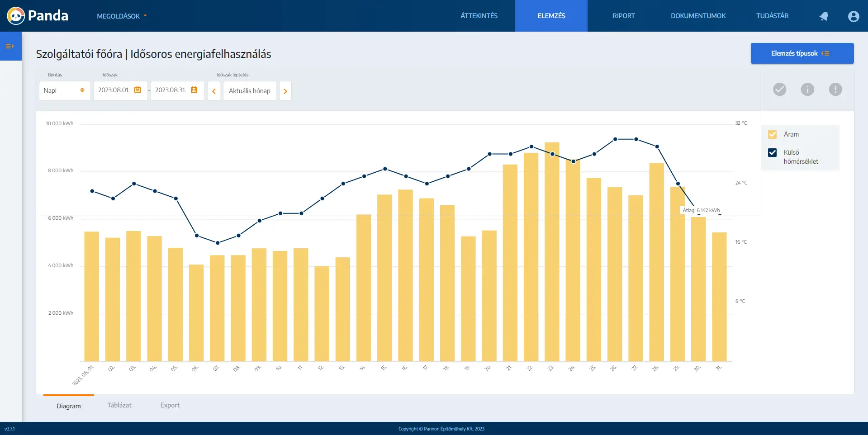Click the gray checkmark status icon
Viewport: 868px width, 435px height.
[779, 90]
